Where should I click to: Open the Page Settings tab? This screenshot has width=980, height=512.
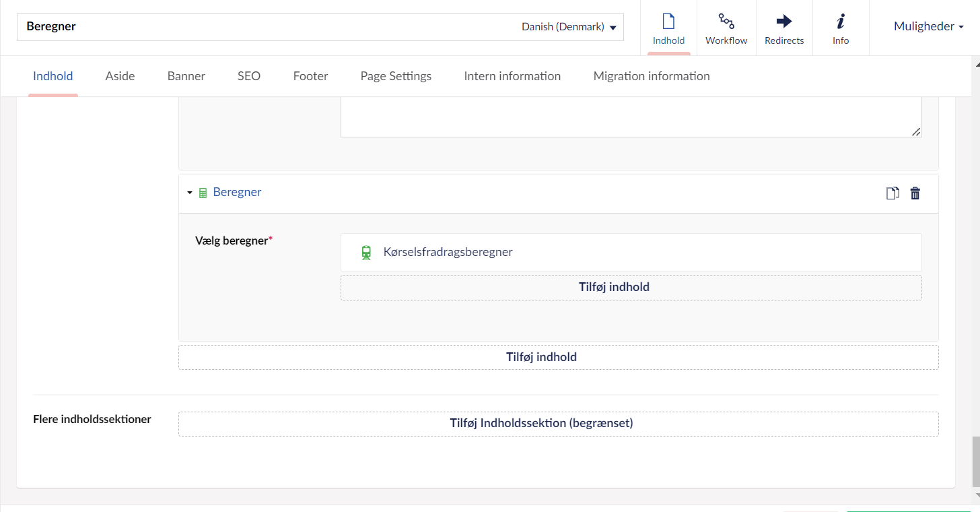coord(396,76)
